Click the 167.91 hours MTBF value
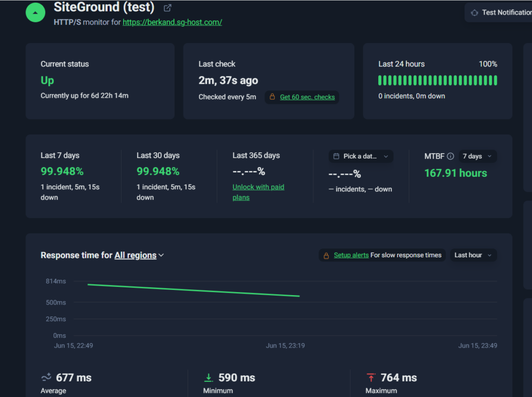 point(456,173)
